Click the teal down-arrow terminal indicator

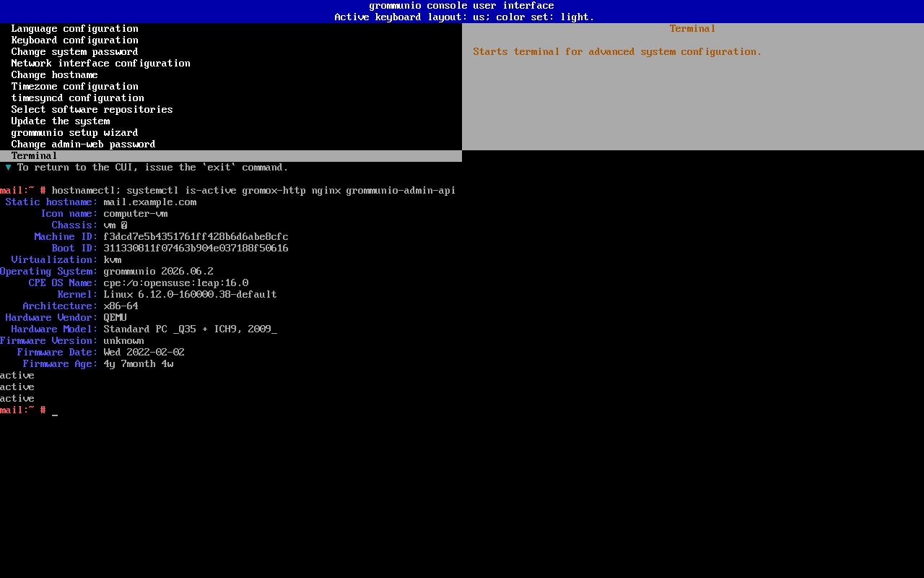click(9, 168)
